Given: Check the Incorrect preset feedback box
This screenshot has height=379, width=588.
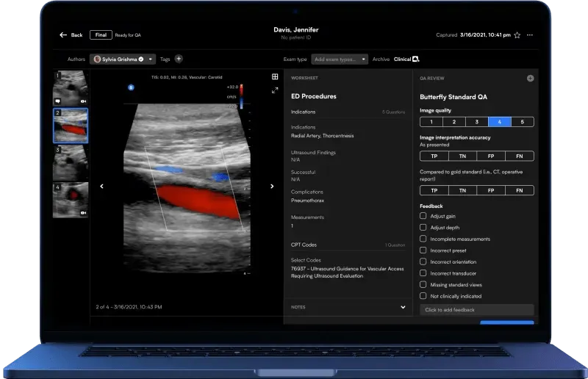Looking at the screenshot, I should click(423, 250).
